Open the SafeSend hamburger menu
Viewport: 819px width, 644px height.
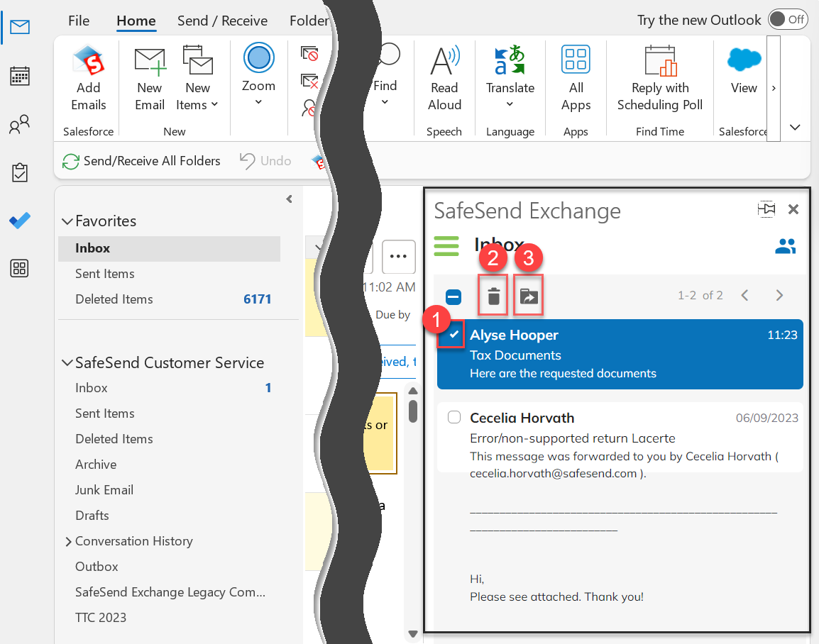pos(446,246)
